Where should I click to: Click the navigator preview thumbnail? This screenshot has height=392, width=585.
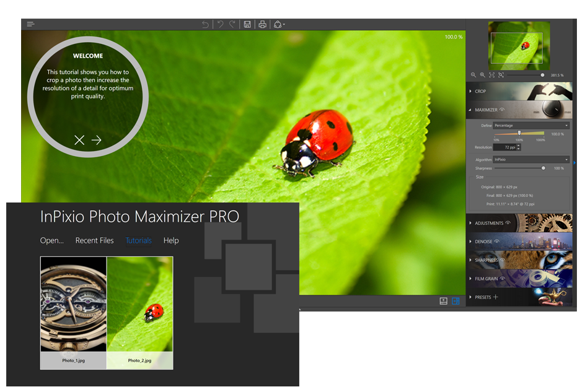(x=519, y=45)
